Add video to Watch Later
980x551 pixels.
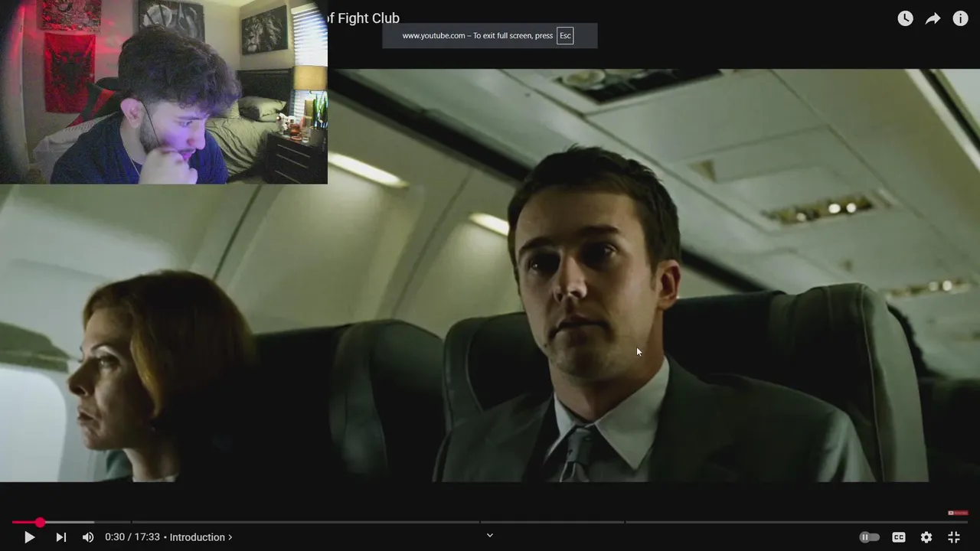coord(905,18)
